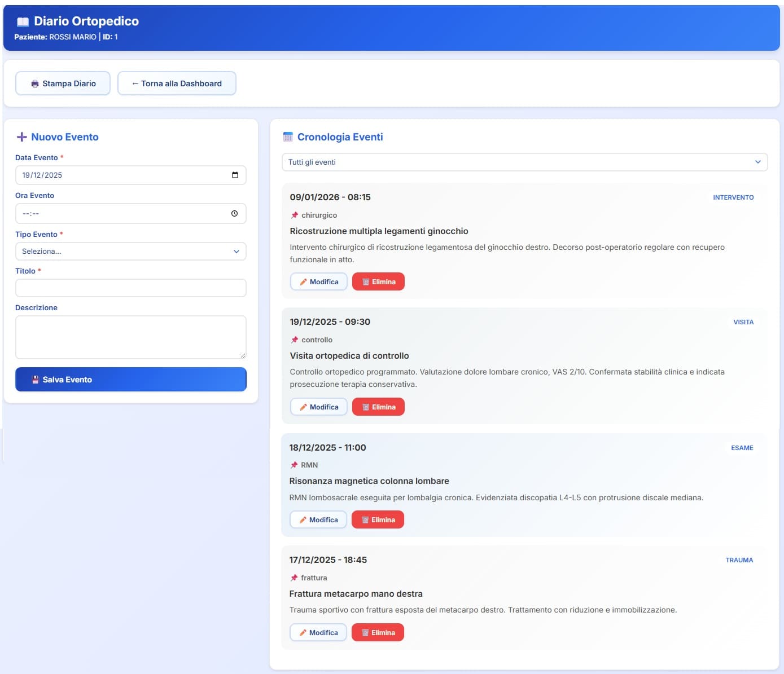Screen dimensions: 784x674
Task: Focus the Descrizione text area
Action: coord(130,337)
